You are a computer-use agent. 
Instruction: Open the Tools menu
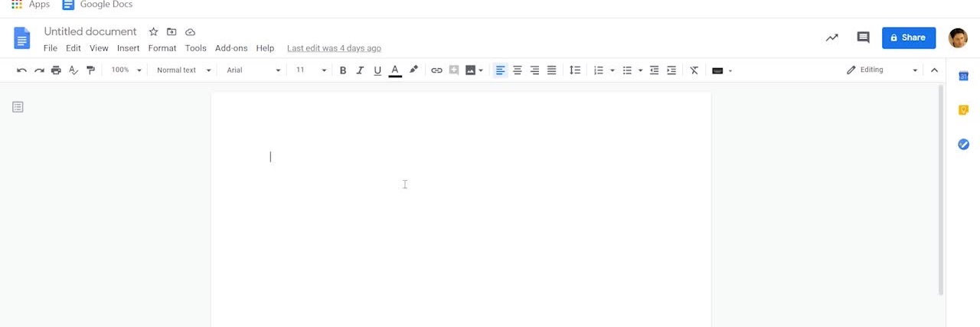tap(196, 48)
